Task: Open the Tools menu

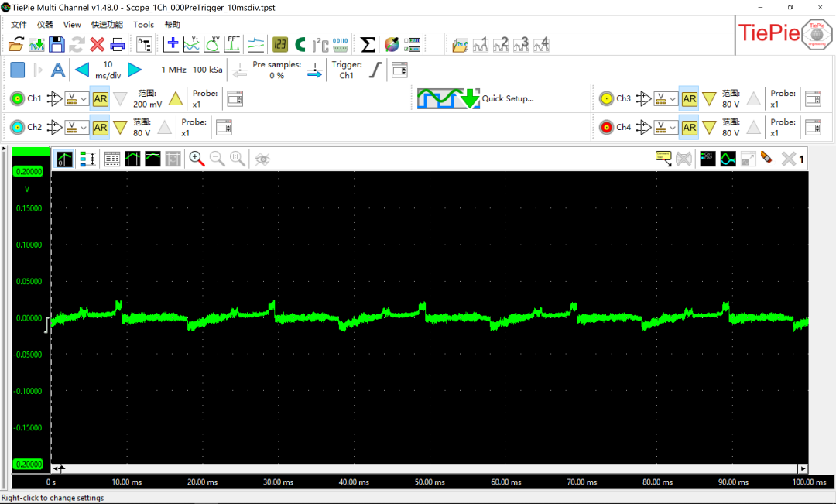Action: click(x=143, y=25)
